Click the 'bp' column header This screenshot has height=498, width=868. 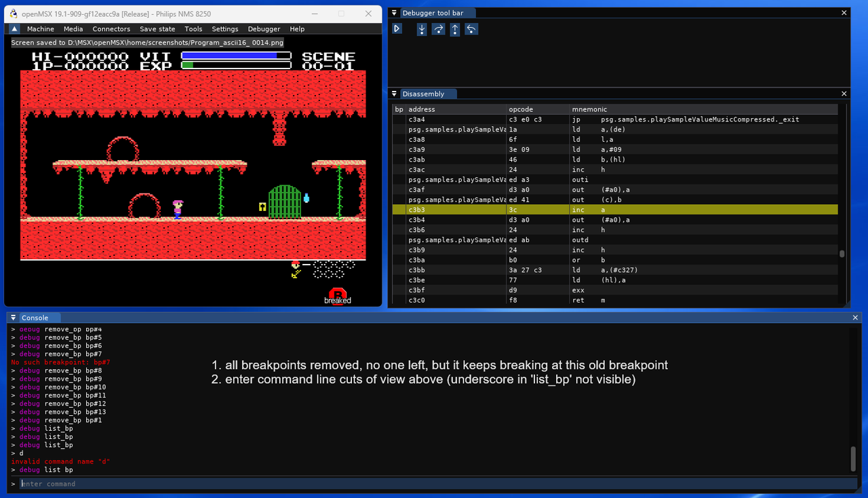pyautogui.click(x=399, y=109)
